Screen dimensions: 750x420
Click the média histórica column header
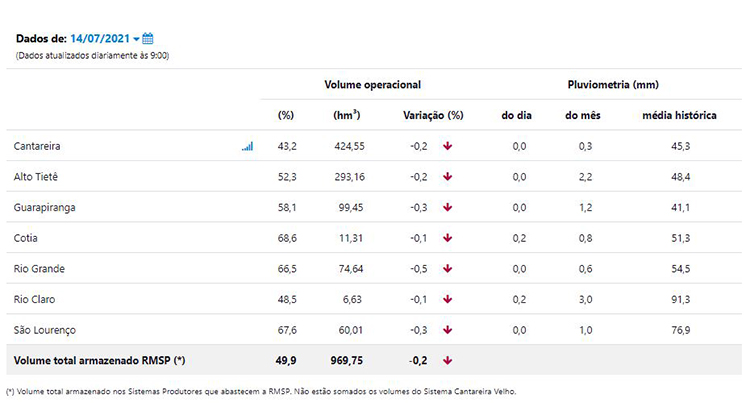click(x=679, y=115)
